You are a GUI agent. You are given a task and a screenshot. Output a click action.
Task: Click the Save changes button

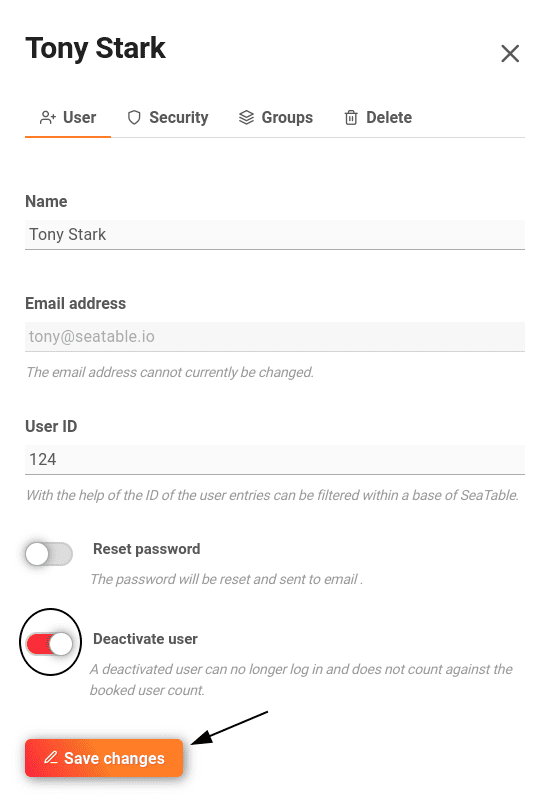coord(104,758)
